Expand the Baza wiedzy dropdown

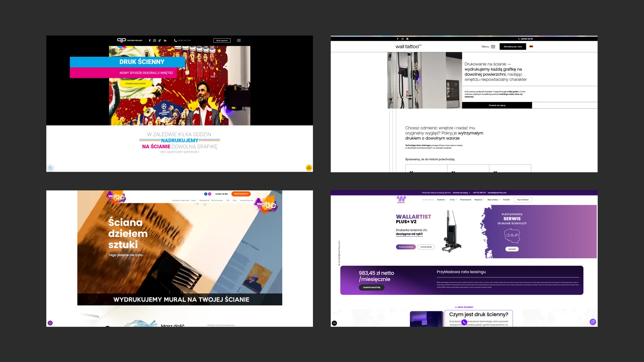click(x=493, y=200)
